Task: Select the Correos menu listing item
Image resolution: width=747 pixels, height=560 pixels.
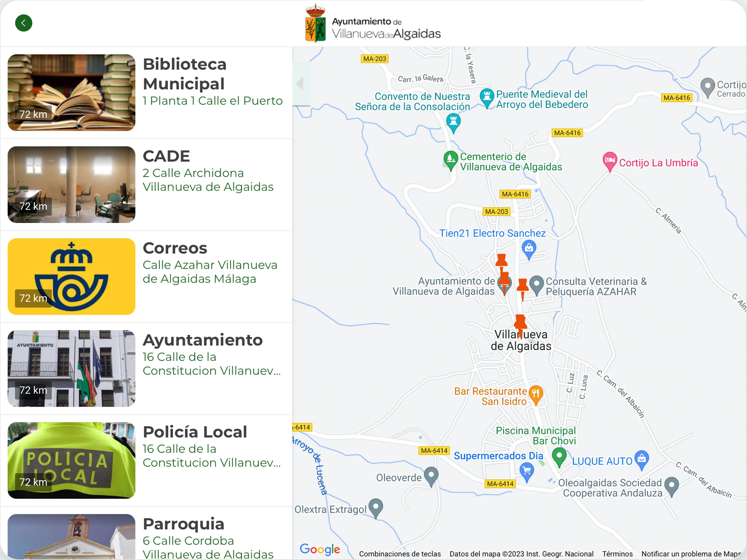Action: 146,276
